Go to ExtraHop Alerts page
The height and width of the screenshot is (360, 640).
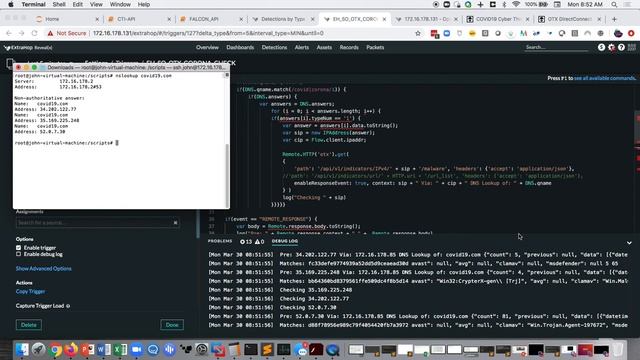click(302, 47)
